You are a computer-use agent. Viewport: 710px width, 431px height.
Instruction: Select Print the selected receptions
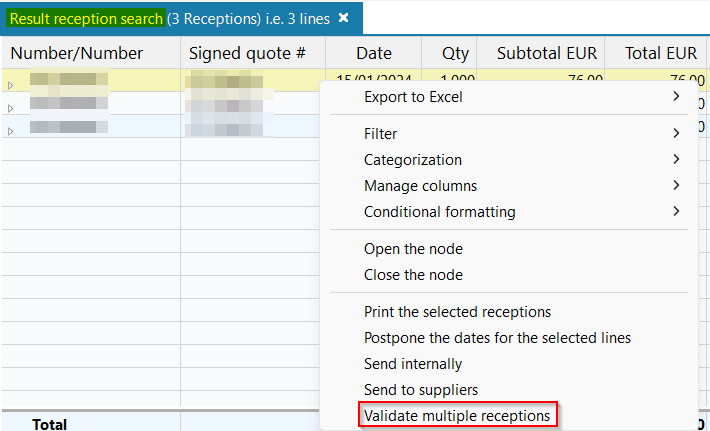[457, 312]
